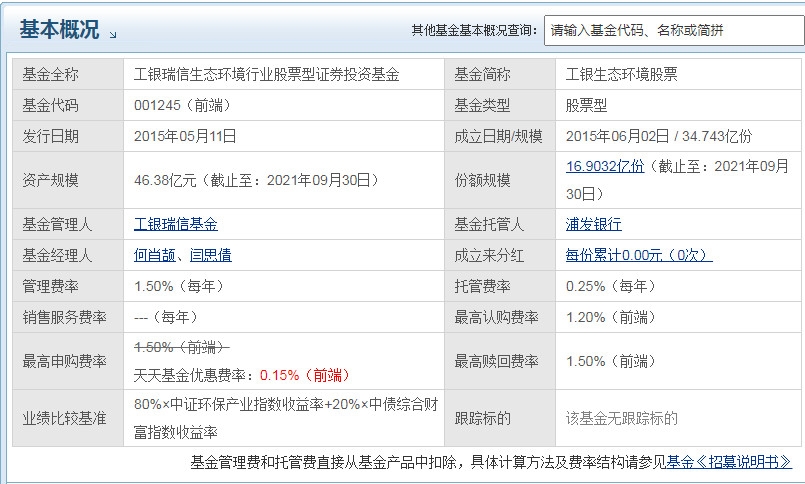Open the 每份累计0.00元（0次） dividend link
This screenshot has width=805, height=484.
pos(639,255)
